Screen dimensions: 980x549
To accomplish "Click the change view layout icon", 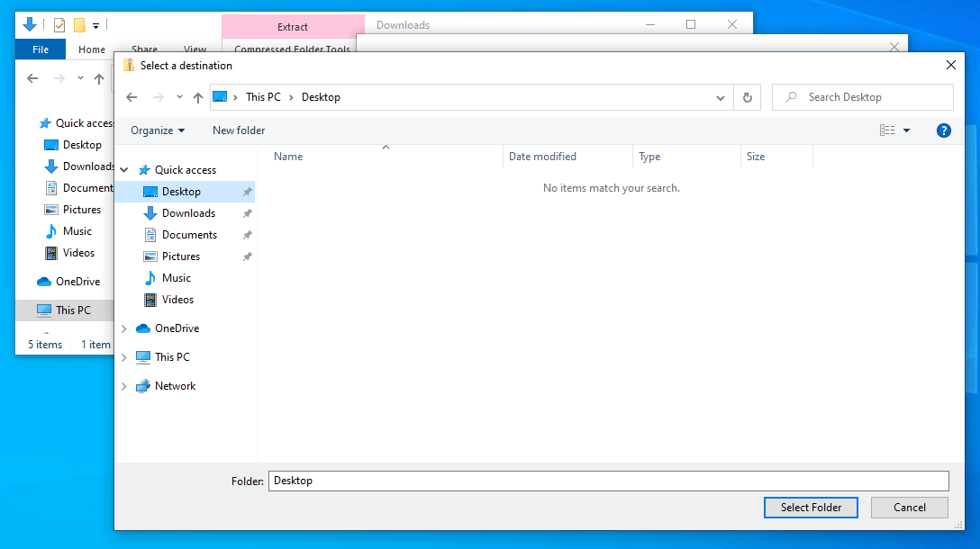I will click(x=887, y=130).
